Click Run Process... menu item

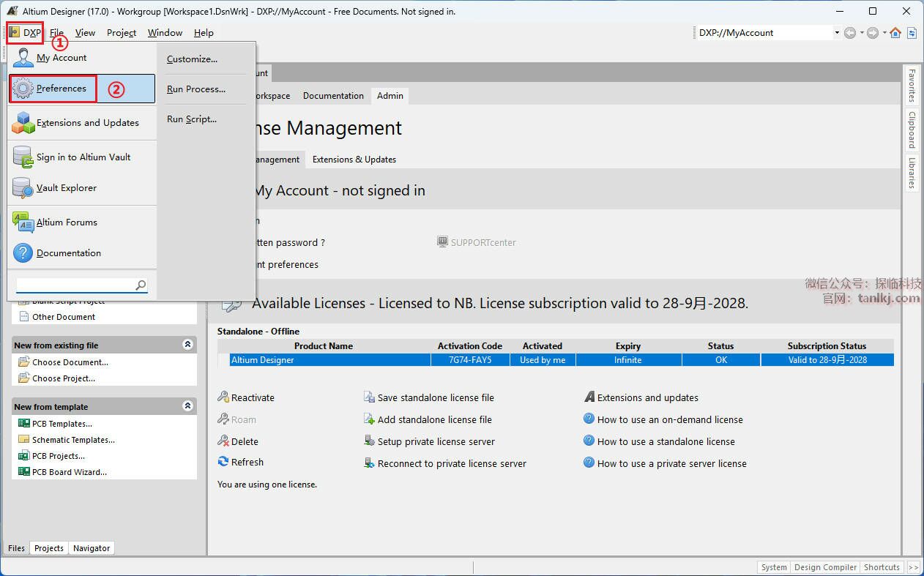point(195,89)
